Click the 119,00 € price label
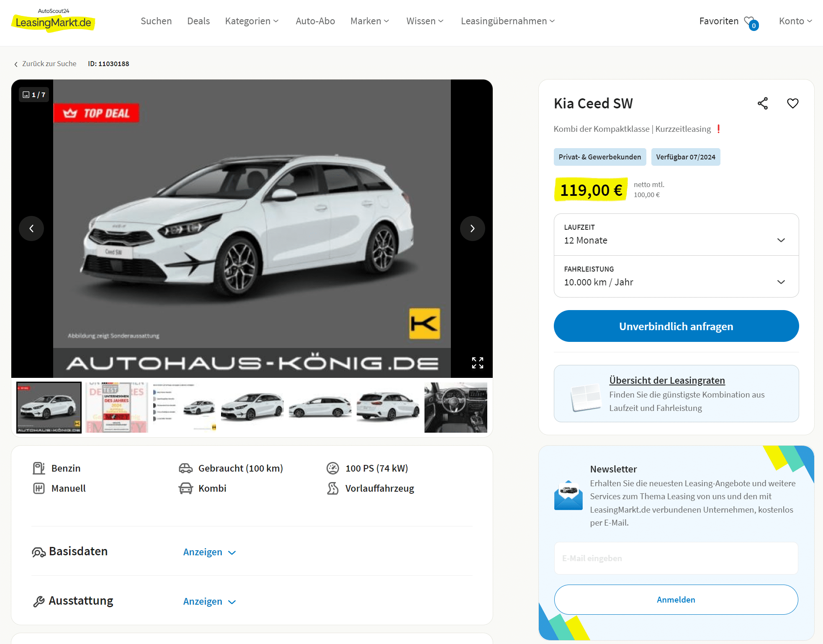The height and width of the screenshot is (644, 823). [x=591, y=190]
